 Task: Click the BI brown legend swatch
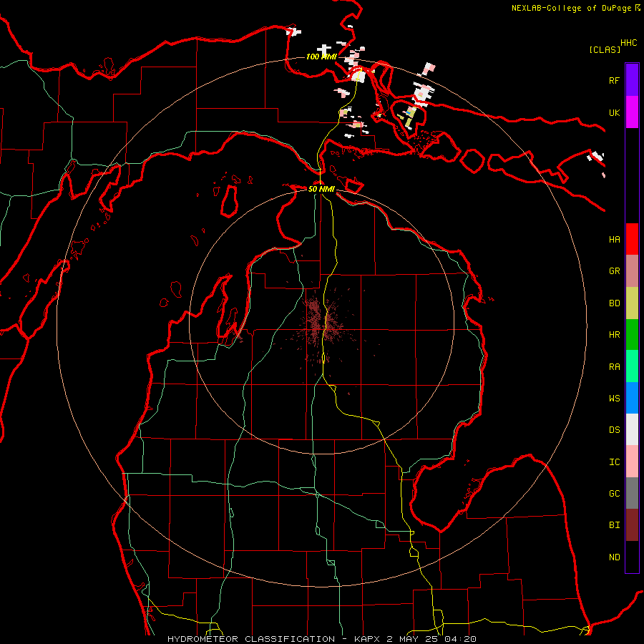[x=632, y=525]
